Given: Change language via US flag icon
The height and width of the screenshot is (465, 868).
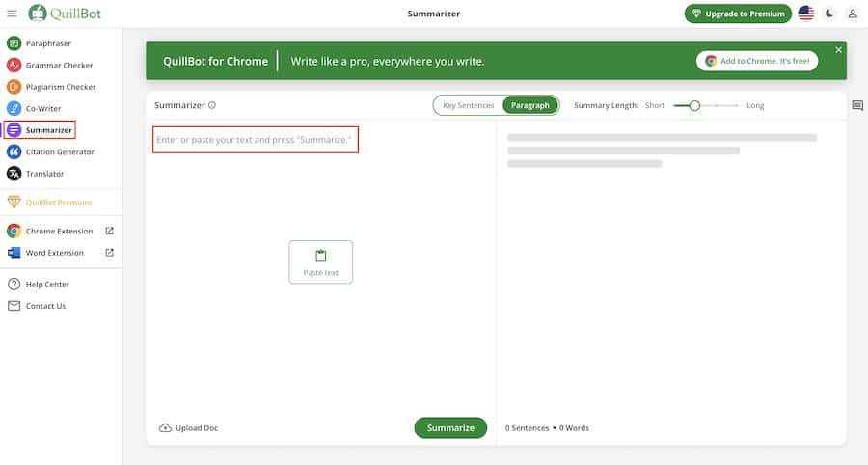Looking at the screenshot, I should (x=806, y=14).
